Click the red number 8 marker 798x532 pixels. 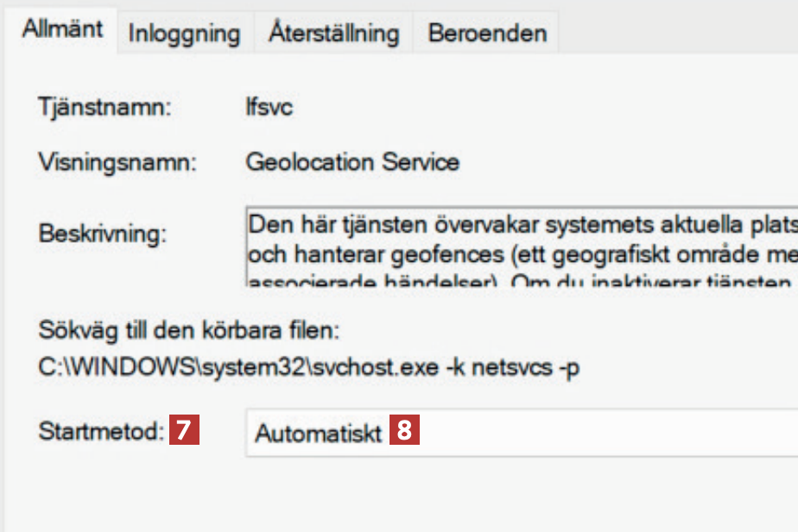click(x=404, y=431)
